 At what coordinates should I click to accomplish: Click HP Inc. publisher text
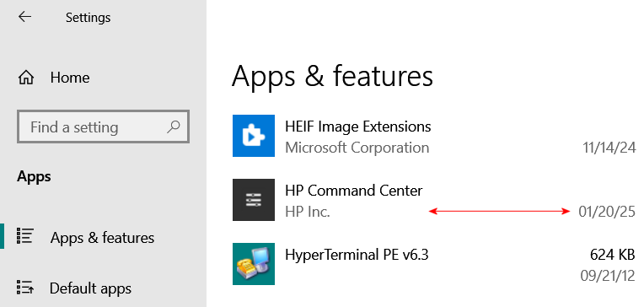tap(308, 212)
